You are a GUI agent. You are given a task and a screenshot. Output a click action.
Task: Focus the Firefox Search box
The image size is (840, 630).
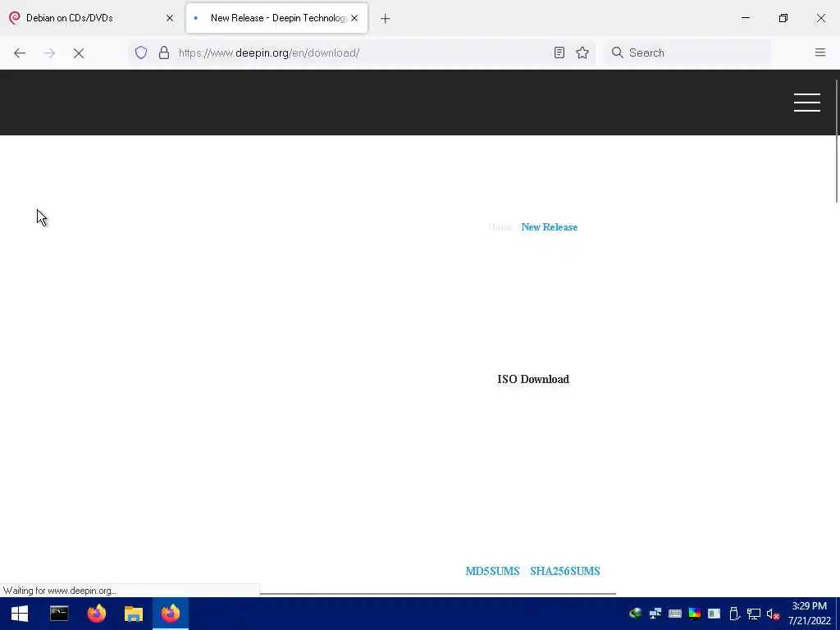coord(688,52)
